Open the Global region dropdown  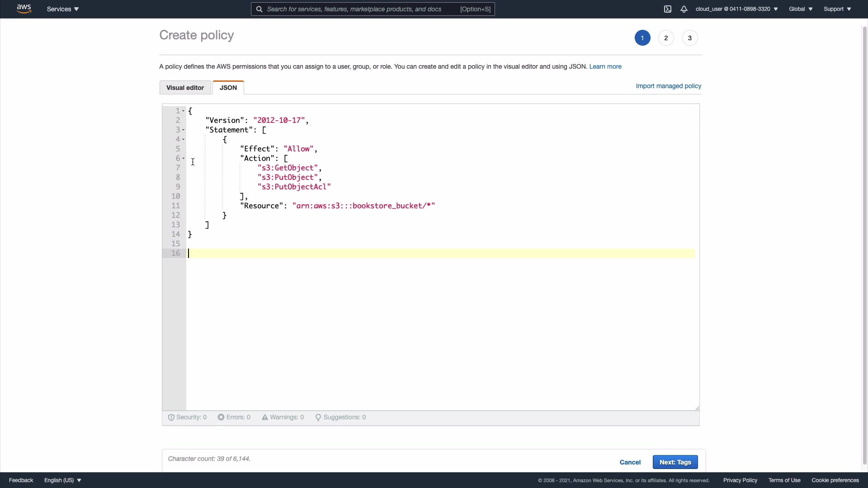801,9
